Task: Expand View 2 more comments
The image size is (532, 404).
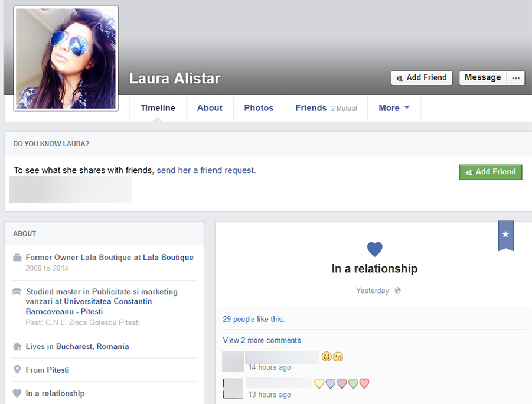Action: pyautogui.click(x=262, y=340)
